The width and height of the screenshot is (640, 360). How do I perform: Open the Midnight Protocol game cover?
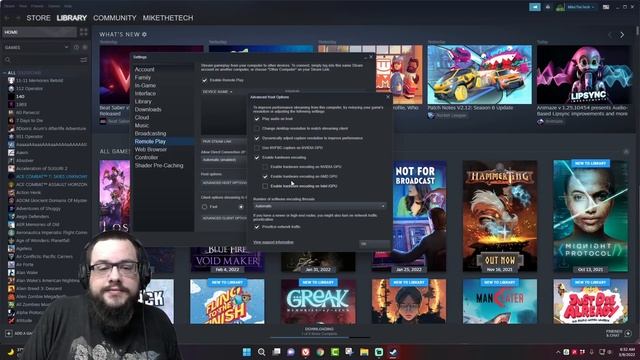click(590, 216)
